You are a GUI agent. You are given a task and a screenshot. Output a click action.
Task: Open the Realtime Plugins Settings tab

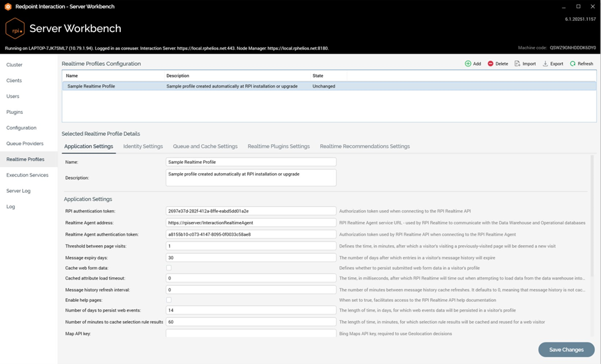[279, 147]
